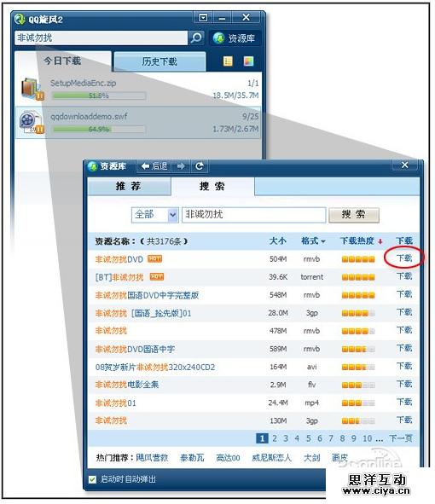Sort by 大小 column header

click(x=278, y=241)
